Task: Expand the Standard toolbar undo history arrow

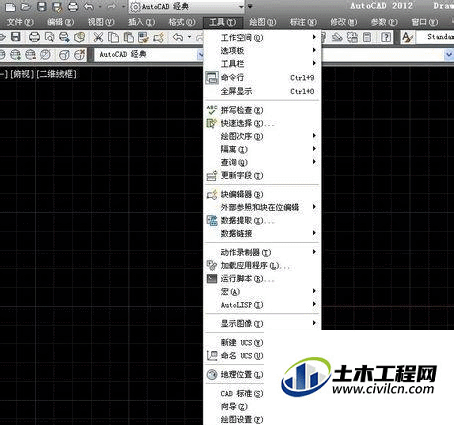Action: (x=189, y=37)
